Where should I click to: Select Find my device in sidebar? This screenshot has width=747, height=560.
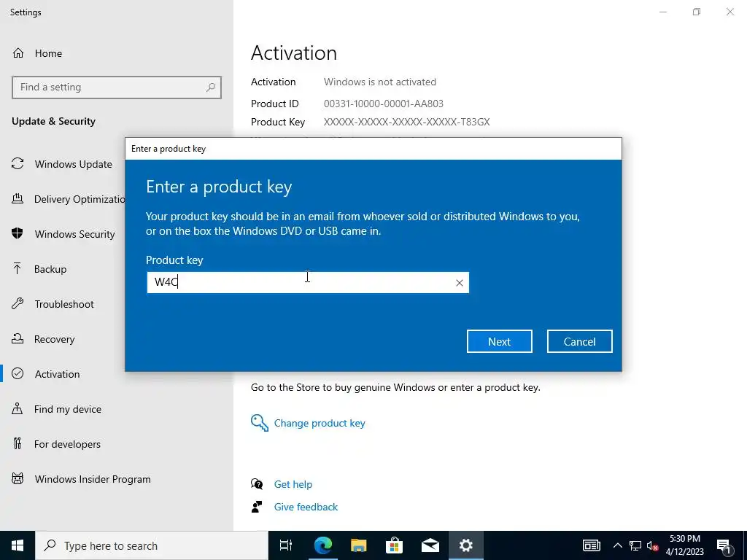[x=68, y=409]
